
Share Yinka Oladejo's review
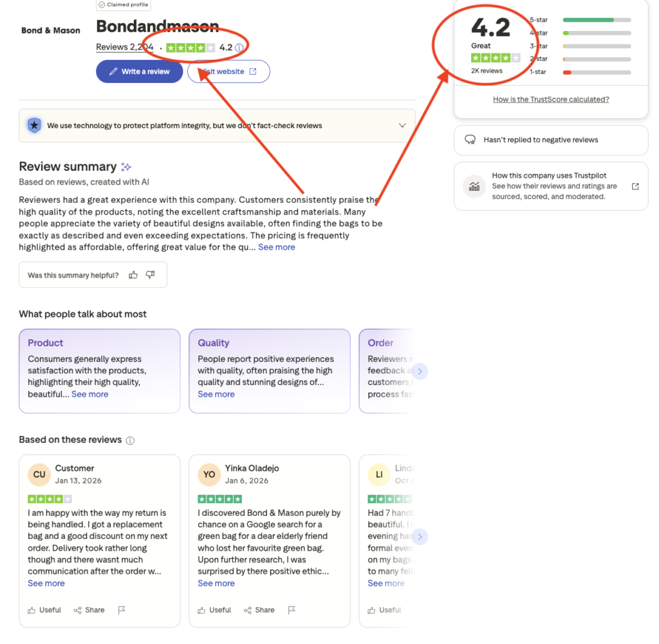tap(259, 610)
